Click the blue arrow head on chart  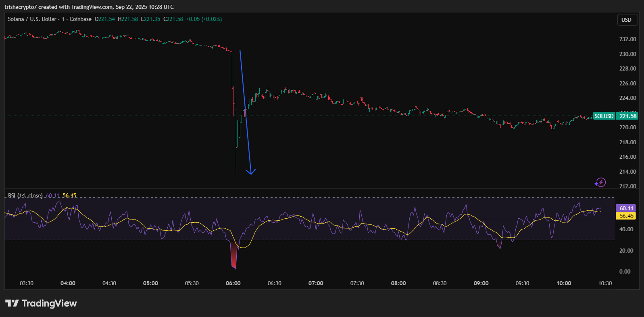[x=251, y=172]
